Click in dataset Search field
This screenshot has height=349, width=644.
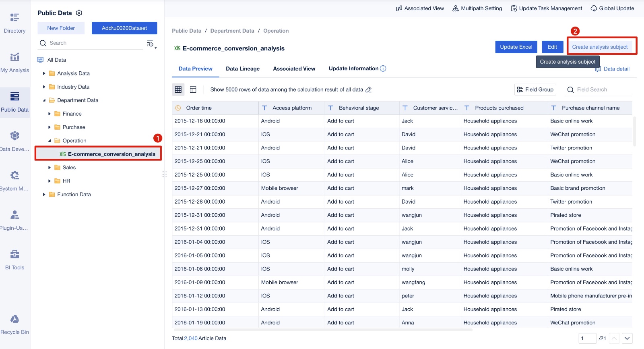[96, 43]
